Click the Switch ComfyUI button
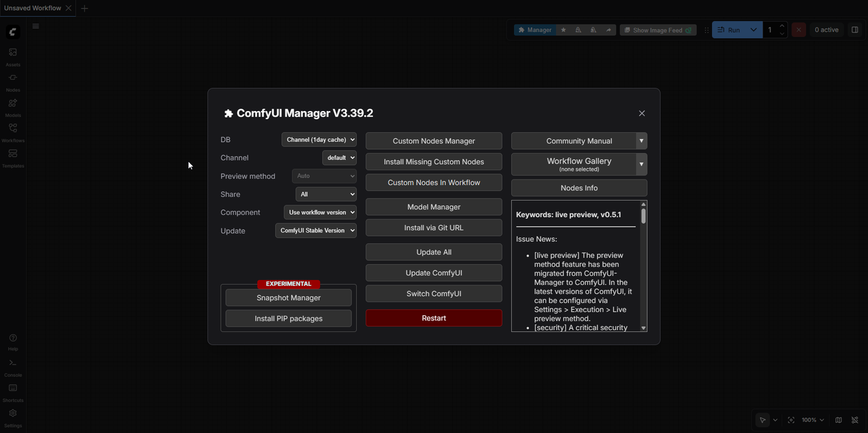This screenshot has width=868, height=433. tap(434, 293)
